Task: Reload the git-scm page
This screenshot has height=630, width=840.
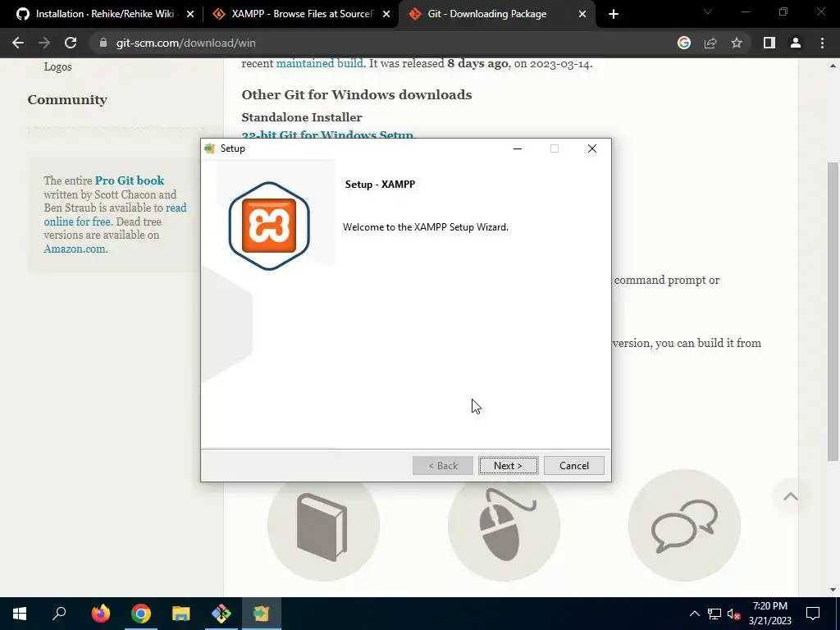Action: [71, 43]
